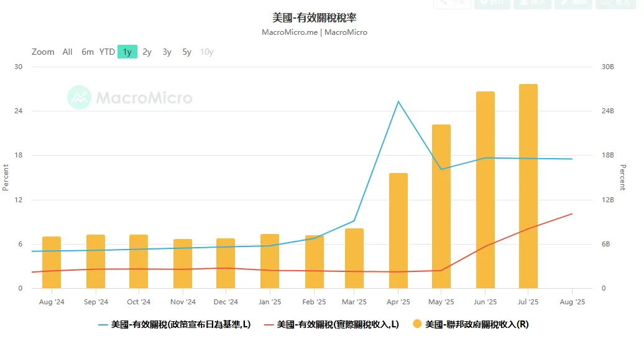Choose the 2y zoom range

(x=147, y=52)
